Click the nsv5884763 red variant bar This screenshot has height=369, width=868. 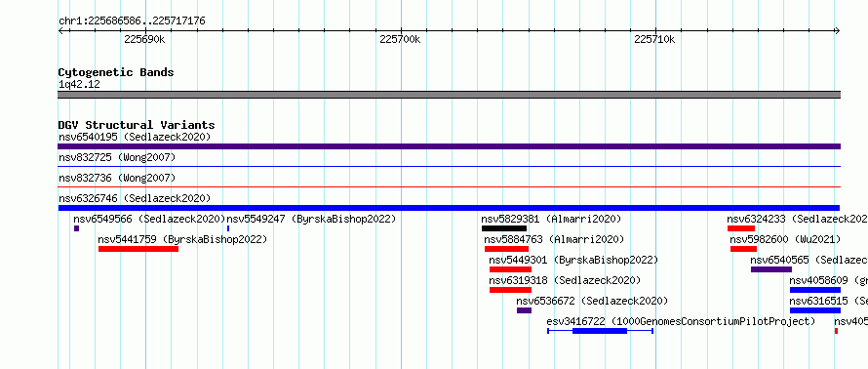click(x=506, y=249)
